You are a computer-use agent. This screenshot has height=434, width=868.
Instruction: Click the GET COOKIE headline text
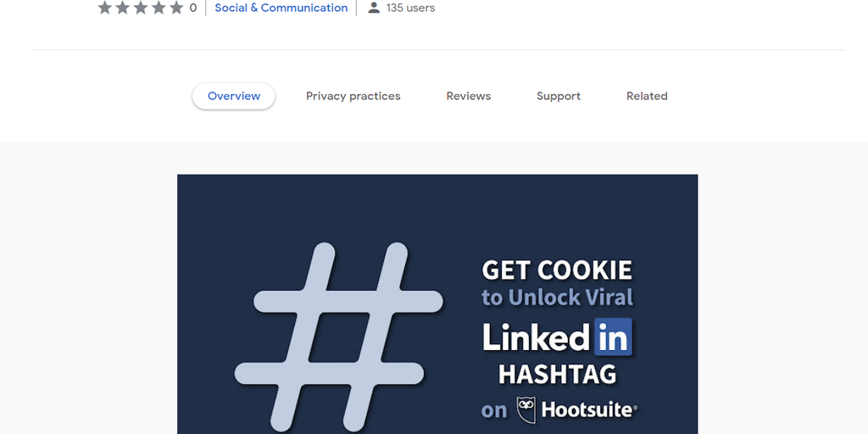point(557,270)
